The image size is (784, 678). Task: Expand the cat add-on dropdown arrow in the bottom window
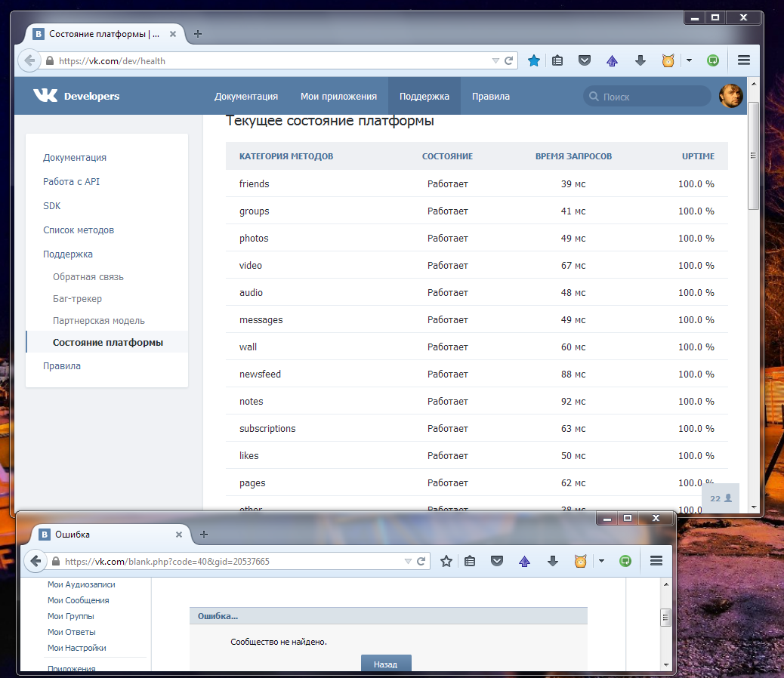(x=601, y=561)
